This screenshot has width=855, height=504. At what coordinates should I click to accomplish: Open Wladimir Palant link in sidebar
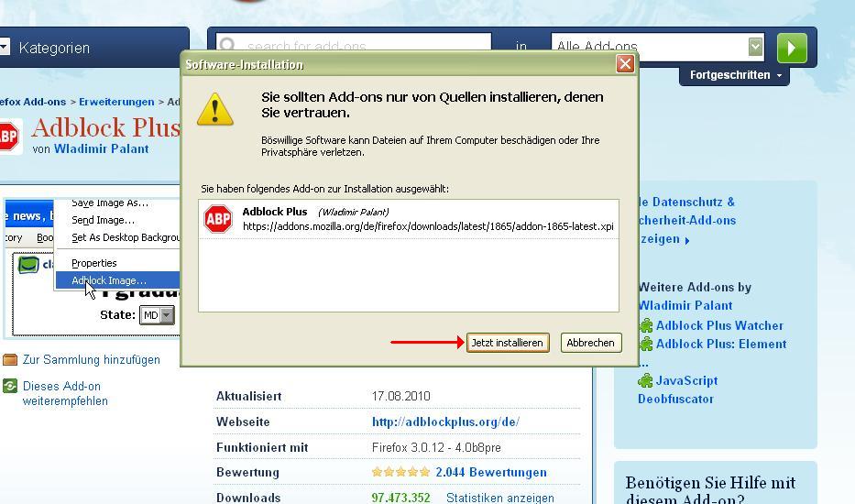(x=685, y=305)
